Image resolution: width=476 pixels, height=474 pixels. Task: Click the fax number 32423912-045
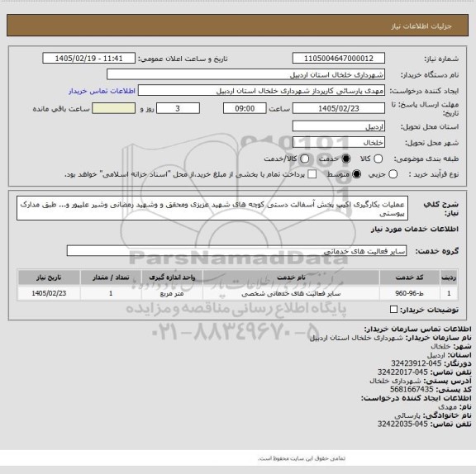point(416,363)
